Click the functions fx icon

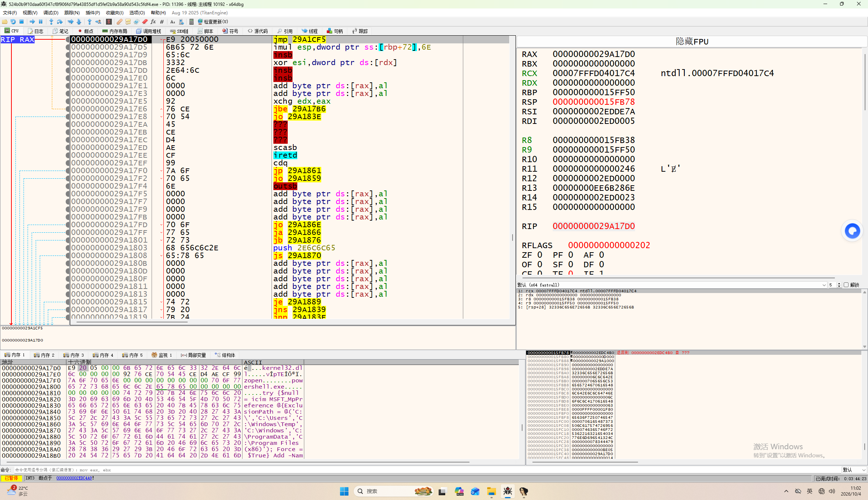click(x=153, y=22)
